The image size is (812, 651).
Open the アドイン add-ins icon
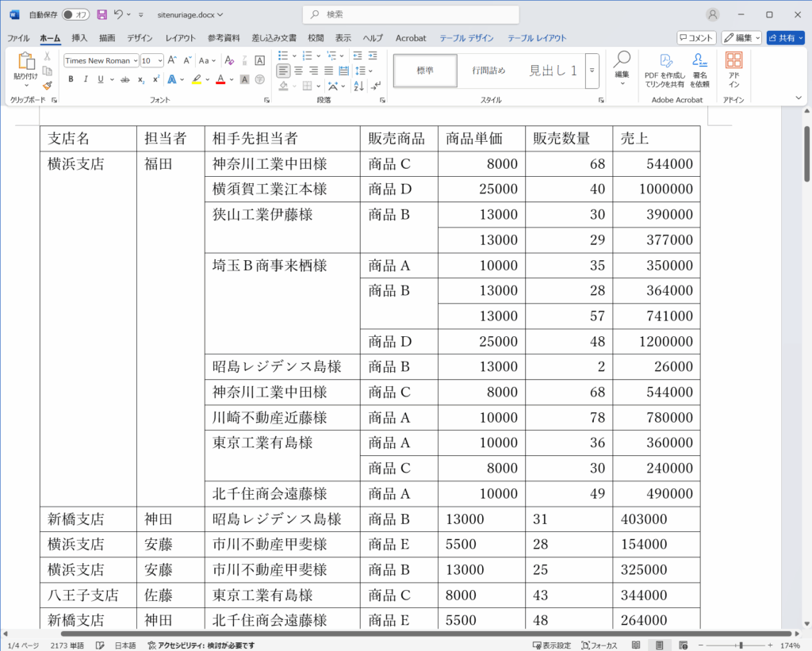pyautogui.click(x=733, y=69)
